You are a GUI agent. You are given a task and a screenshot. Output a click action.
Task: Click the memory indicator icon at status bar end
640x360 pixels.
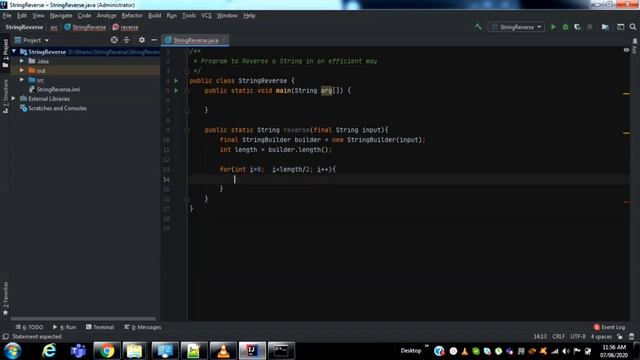(632, 337)
